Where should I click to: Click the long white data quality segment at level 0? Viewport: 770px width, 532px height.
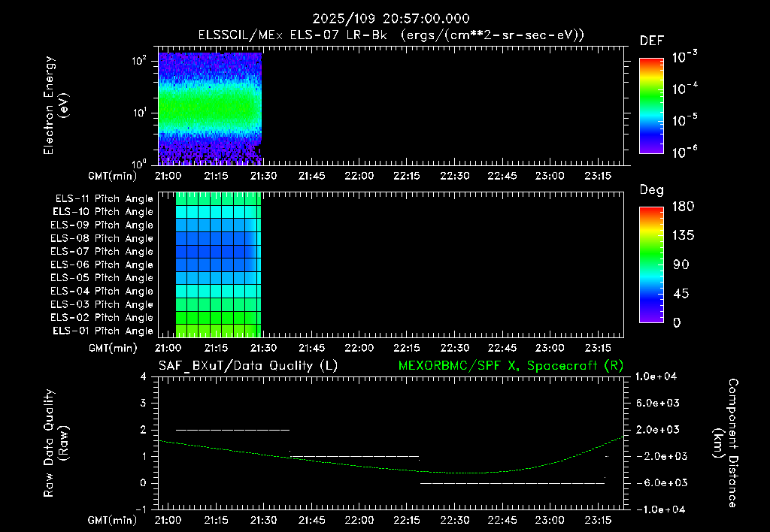(512, 483)
